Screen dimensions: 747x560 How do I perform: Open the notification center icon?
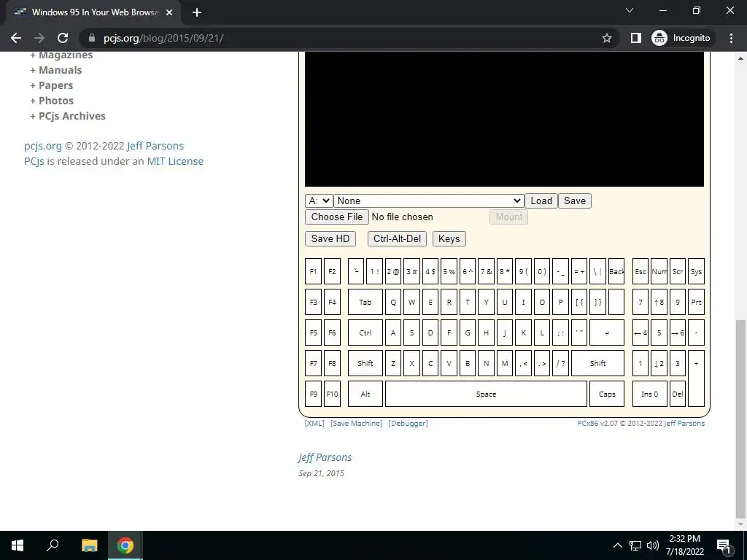tap(724, 545)
